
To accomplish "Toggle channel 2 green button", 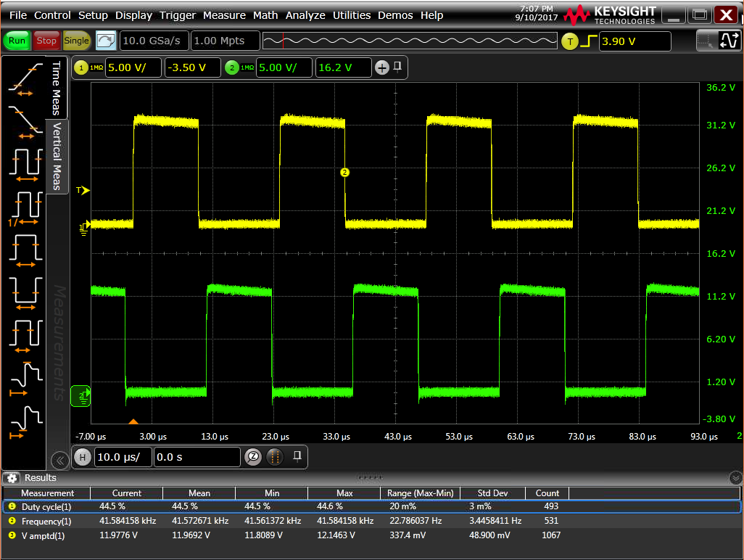I will [x=231, y=68].
